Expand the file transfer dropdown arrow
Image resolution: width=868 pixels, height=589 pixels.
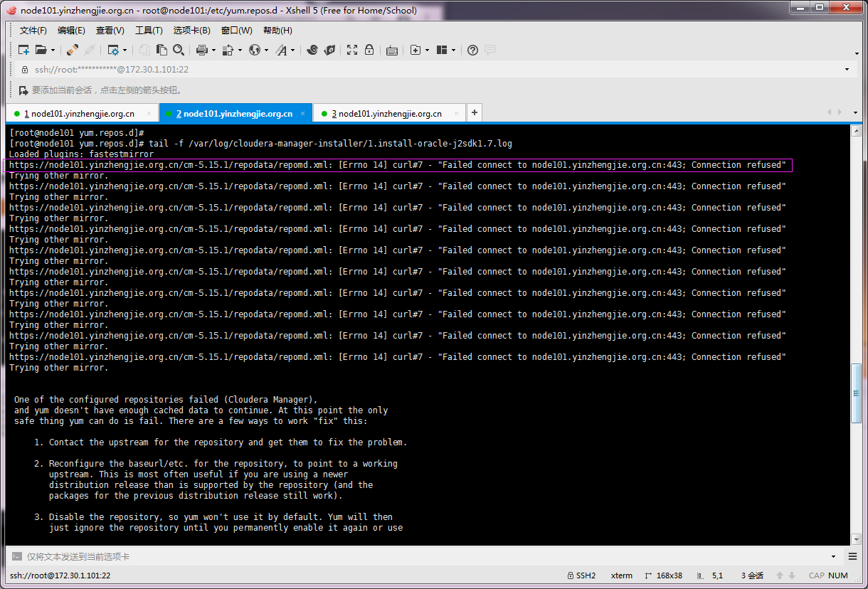pyautogui.click(x=240, y=51)
